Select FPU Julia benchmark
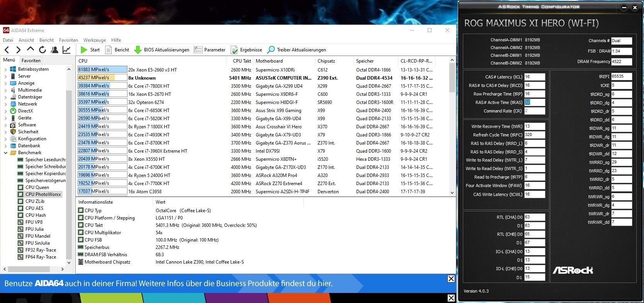This screenshot has height=303, width=644. 34,229
